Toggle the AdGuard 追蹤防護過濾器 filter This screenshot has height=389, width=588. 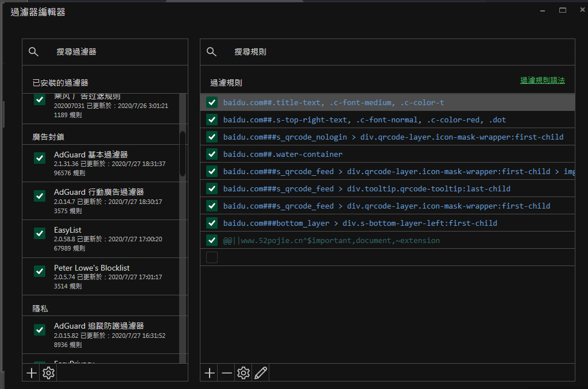39,329
